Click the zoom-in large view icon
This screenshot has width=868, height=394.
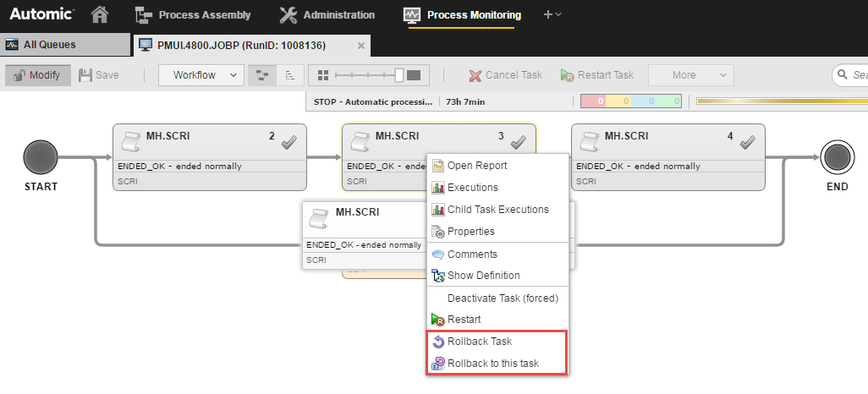tap(414, 75)
